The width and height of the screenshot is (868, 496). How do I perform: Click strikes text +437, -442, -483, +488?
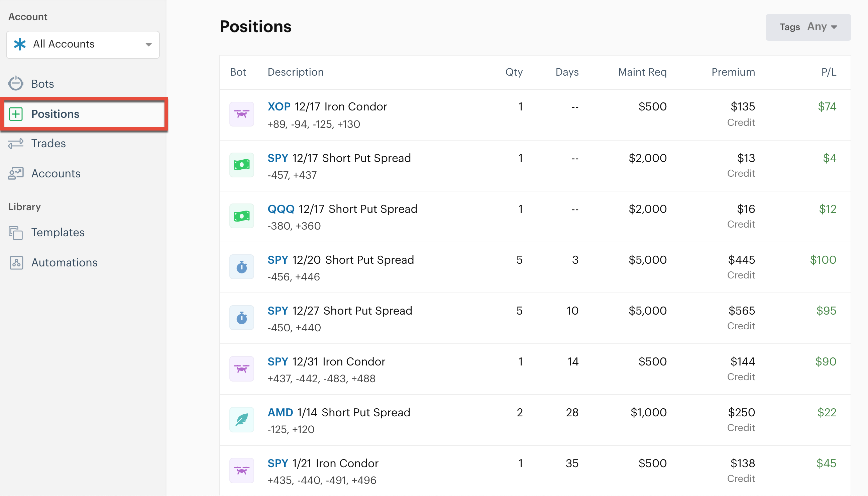[x=322, y=379]
